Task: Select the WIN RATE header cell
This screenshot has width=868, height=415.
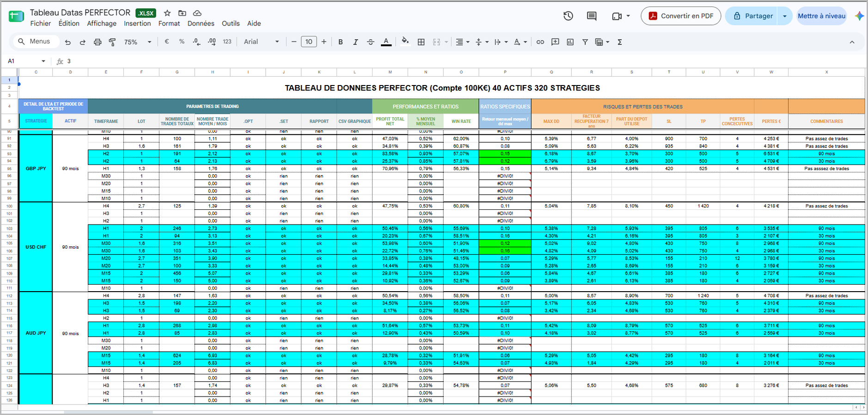Action: pyautogui.click(x=461, y=122)
